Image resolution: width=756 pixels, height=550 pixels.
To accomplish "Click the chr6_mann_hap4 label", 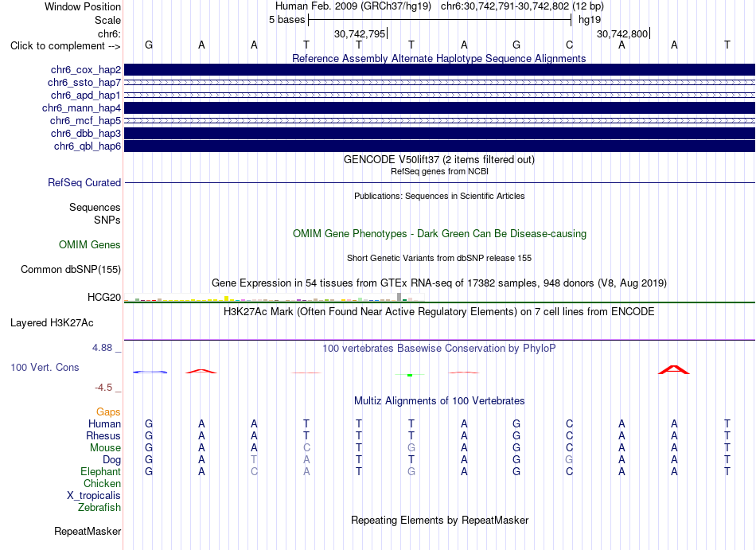I will (x=81, y=108).
